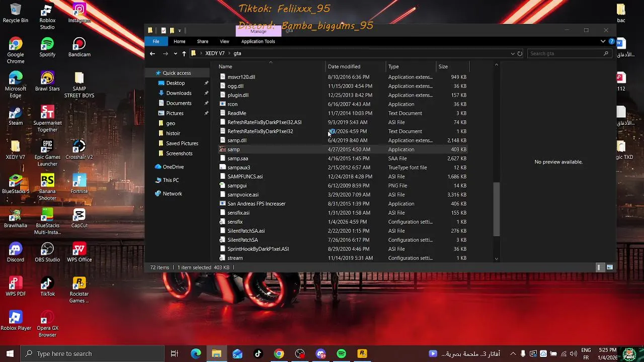Refresh the gta folder view

(520, 53)
